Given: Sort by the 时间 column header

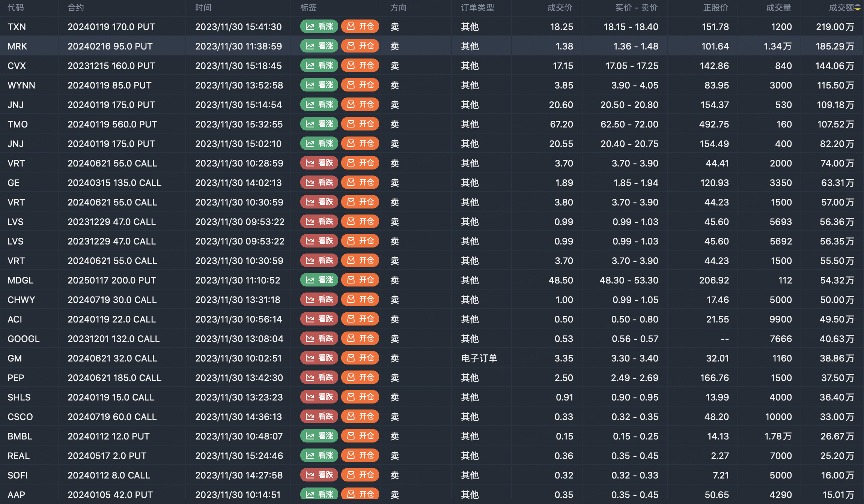Looking at the screenshot, I should 203,8.
